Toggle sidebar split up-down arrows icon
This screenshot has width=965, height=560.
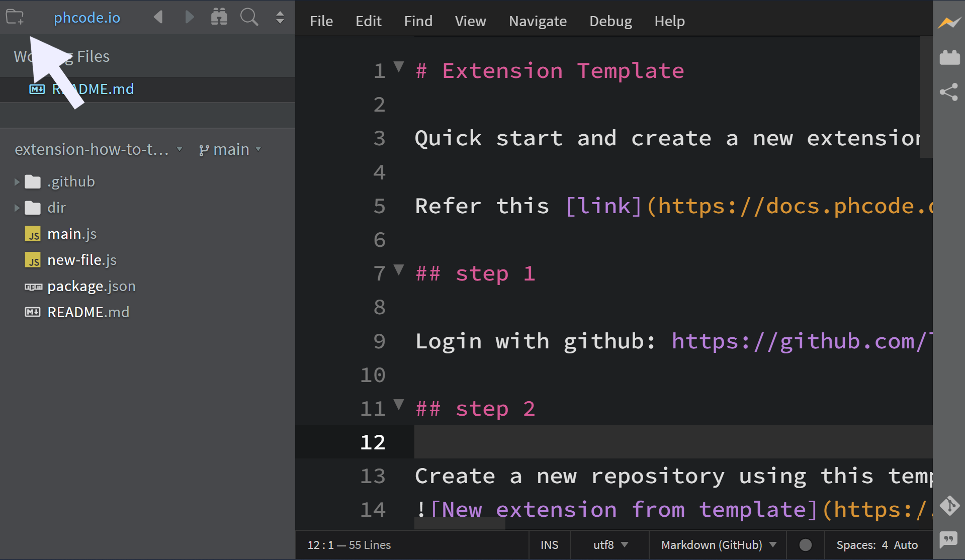coord(280,18)
